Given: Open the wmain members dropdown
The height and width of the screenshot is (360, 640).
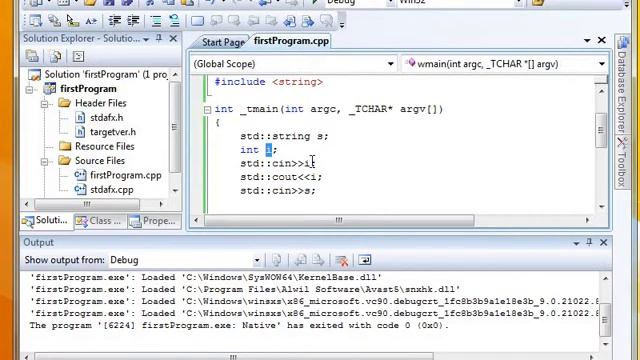Looking at the screenshot, I should pyautogui.click(x=602, y=64).
